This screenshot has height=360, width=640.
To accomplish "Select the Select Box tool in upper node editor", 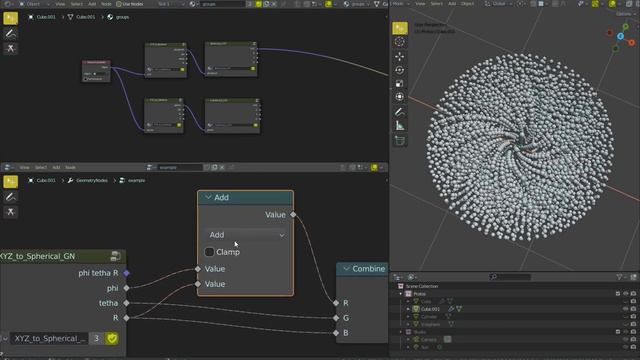I will click(11, 18).
